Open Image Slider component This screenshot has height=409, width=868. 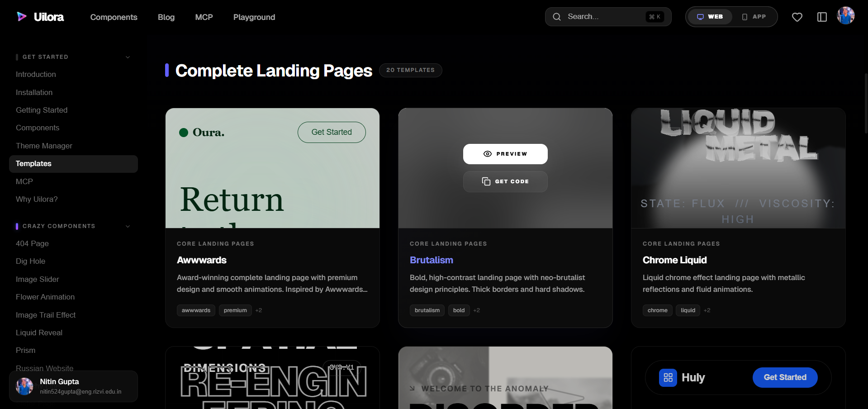tap(37, 279)
